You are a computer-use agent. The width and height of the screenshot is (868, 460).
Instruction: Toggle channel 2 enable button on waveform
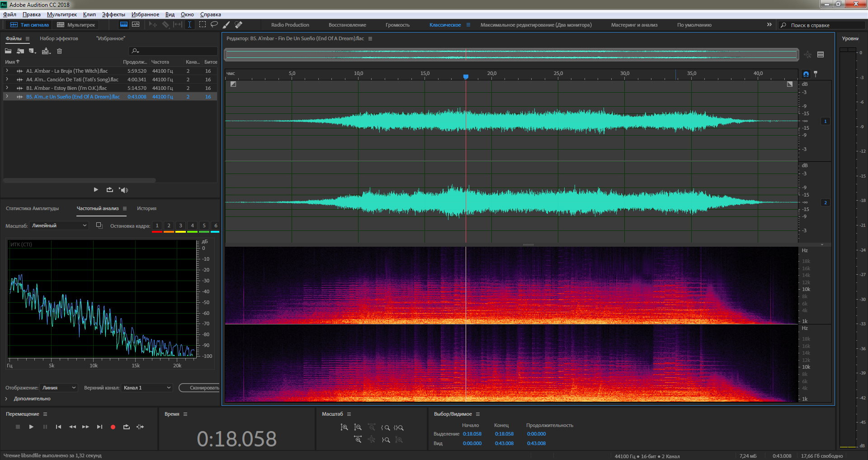tap(826, 202)
